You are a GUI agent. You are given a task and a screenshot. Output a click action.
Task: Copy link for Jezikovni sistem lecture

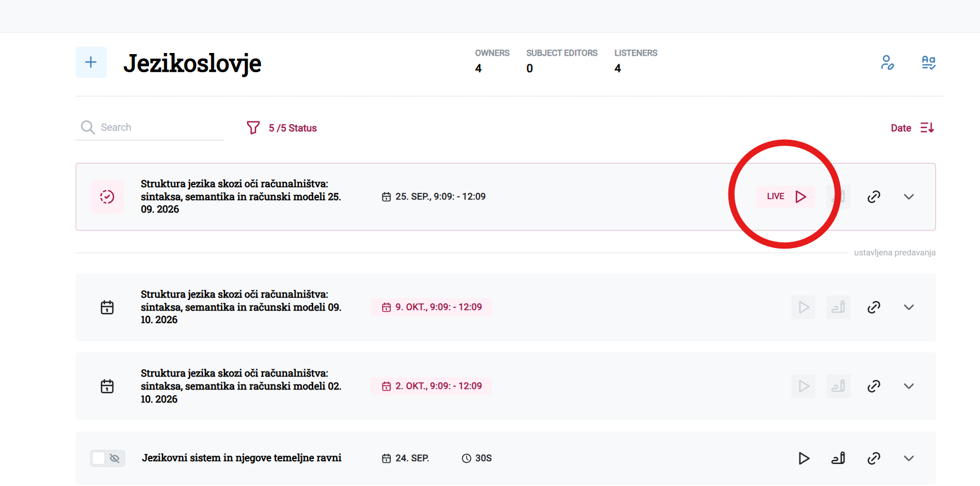pos(873,458)
